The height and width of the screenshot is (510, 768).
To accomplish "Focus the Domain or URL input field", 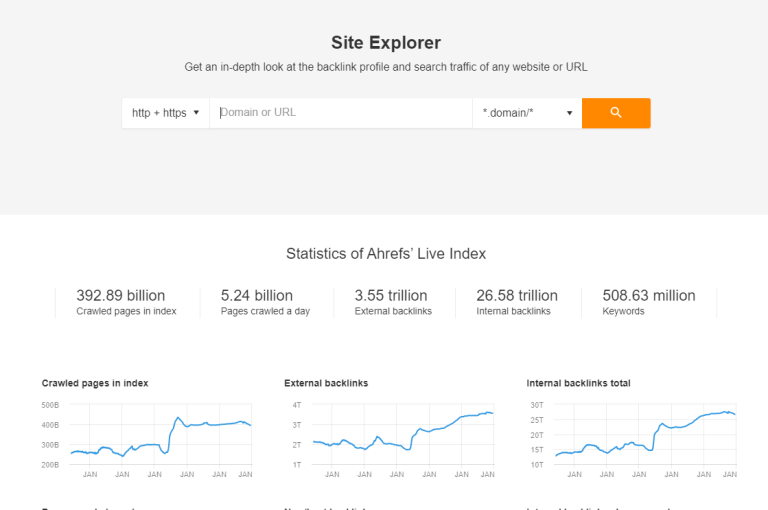I will pos(341,113).
